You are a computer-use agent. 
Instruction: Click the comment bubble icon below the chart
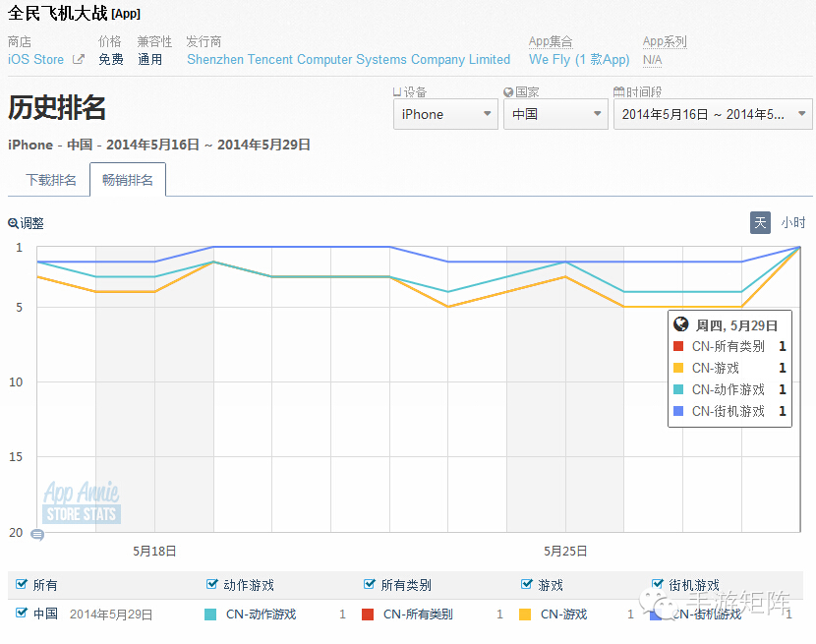[37, 534]
